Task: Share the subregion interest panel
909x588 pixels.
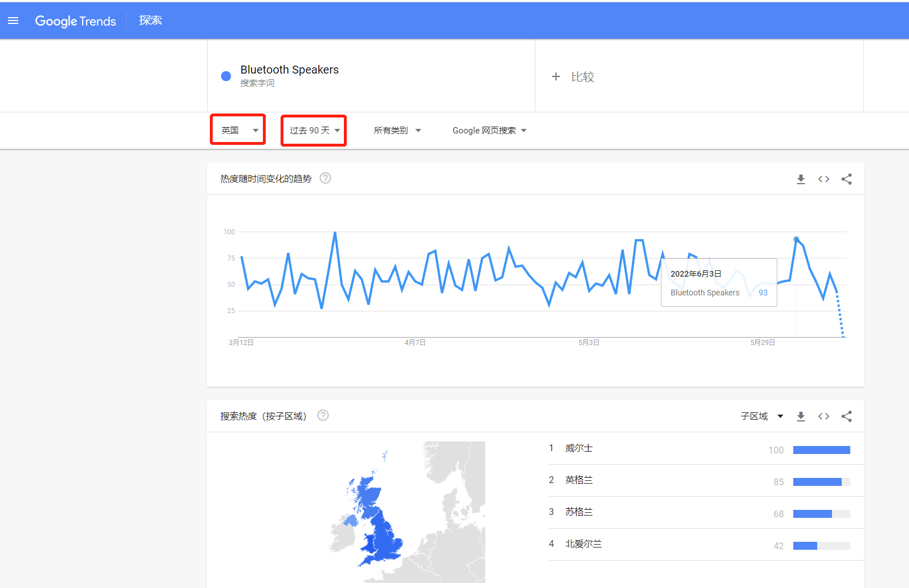Action: pyautogui.click(x=846, y=416)
